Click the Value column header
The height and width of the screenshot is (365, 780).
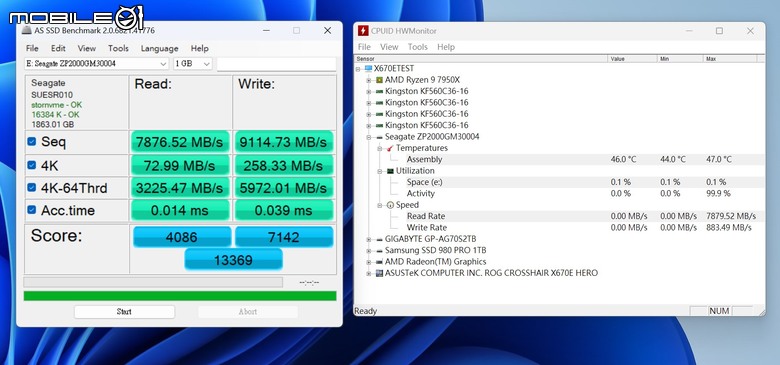pyautogui.click(x=633, y=59)
